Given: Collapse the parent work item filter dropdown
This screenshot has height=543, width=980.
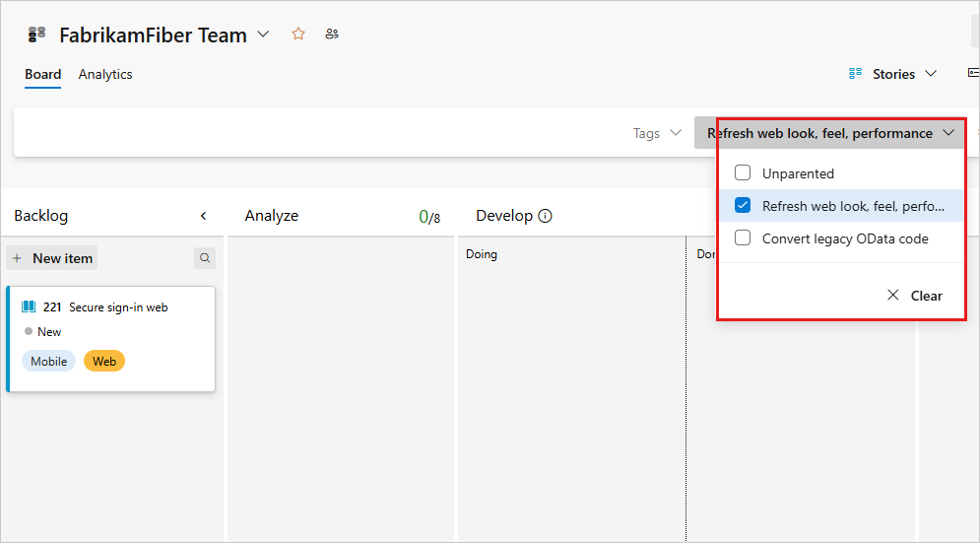Looking at the screenshot, I should (830, 133).
